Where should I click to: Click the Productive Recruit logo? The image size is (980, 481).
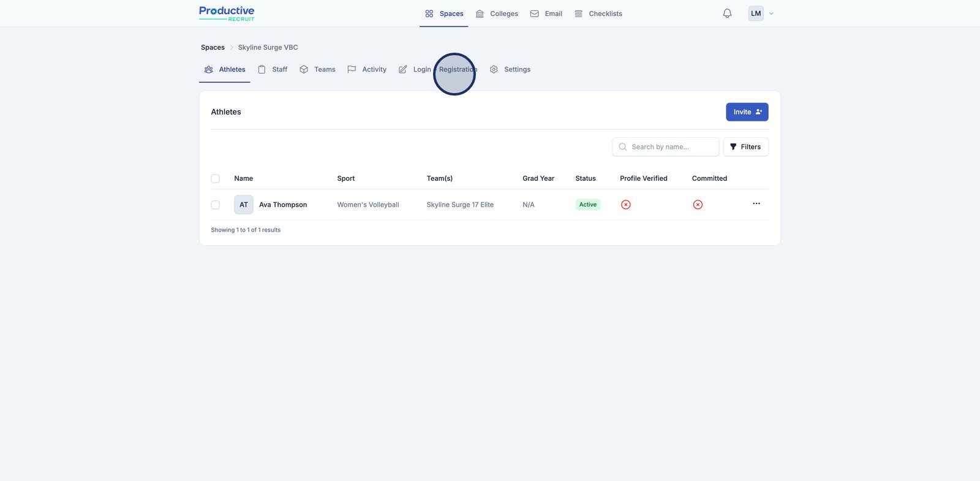tap(227, 13)
